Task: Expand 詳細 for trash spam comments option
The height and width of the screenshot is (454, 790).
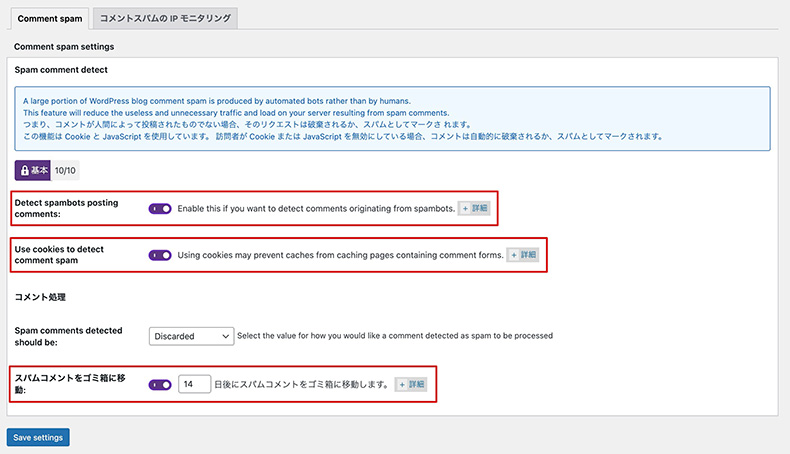Action: click(x=411, y=384)
